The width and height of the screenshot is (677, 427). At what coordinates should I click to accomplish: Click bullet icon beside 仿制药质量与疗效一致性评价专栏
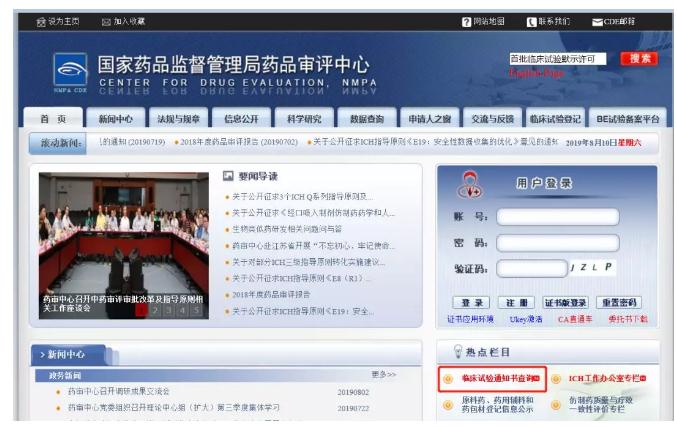point(556,405)
